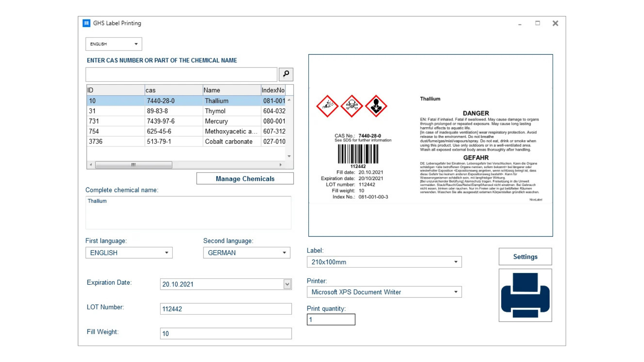Screen dimensions: 644x362
Task: Click the DANGER heading in label preview
Action: pyautogui.click(x=476, y=113)
